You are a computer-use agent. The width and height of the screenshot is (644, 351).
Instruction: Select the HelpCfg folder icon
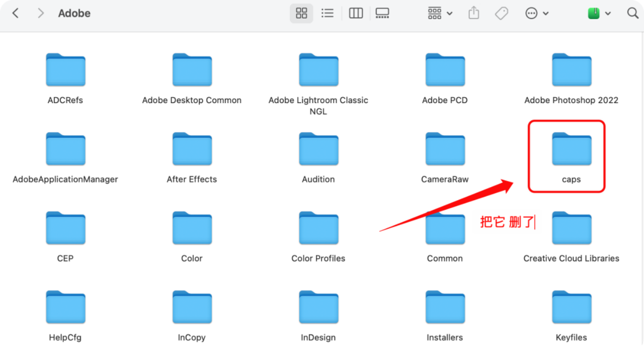[x=65, y=307]
